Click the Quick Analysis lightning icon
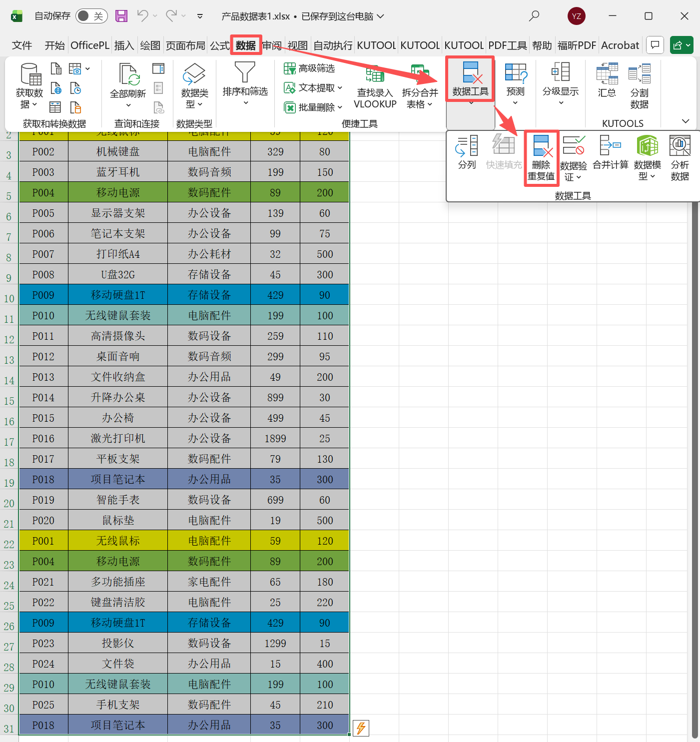 pos(361,729)
